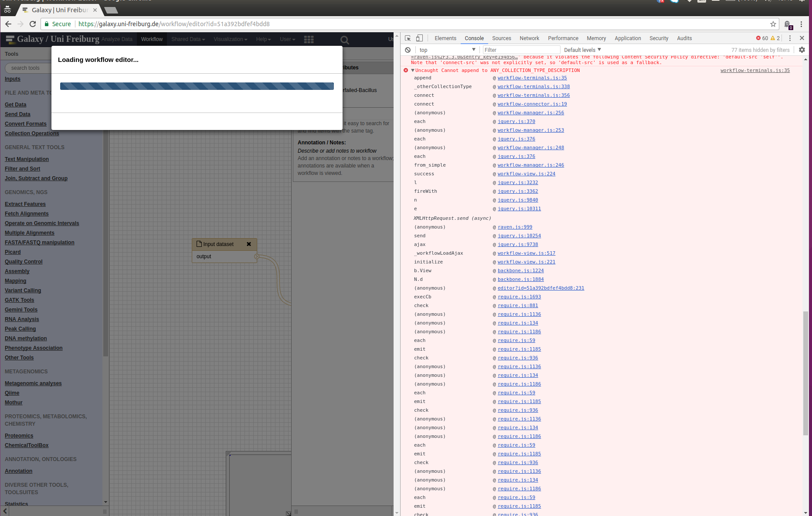Open the Picard tool section
Image resolution: width=812 pixels, height=516 pixels.
point(13,252)
